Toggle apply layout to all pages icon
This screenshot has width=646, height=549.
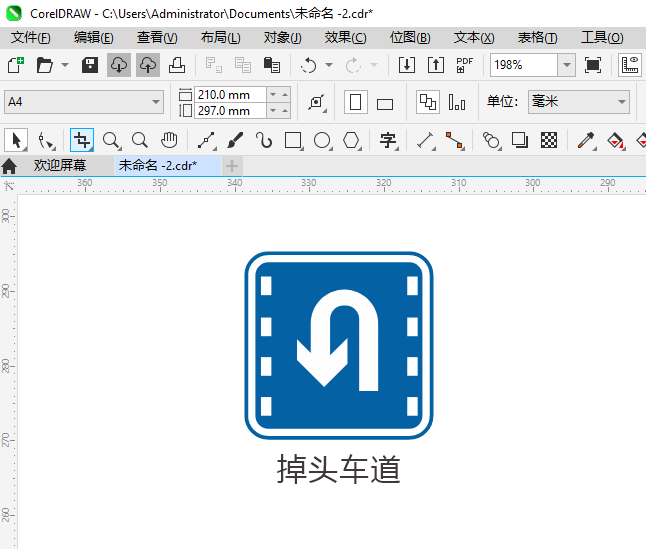(428, 102)
